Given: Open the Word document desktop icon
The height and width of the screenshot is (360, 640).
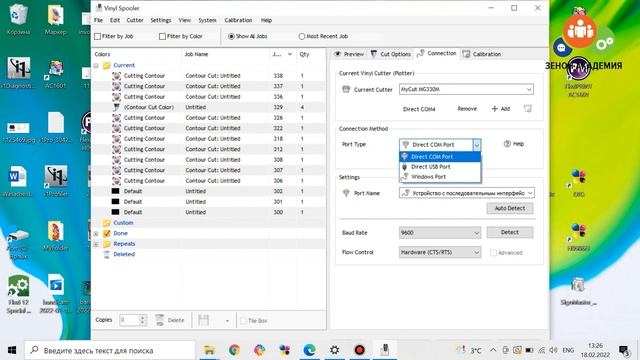Looking at the screenshot, I should [x=18, y=181].
